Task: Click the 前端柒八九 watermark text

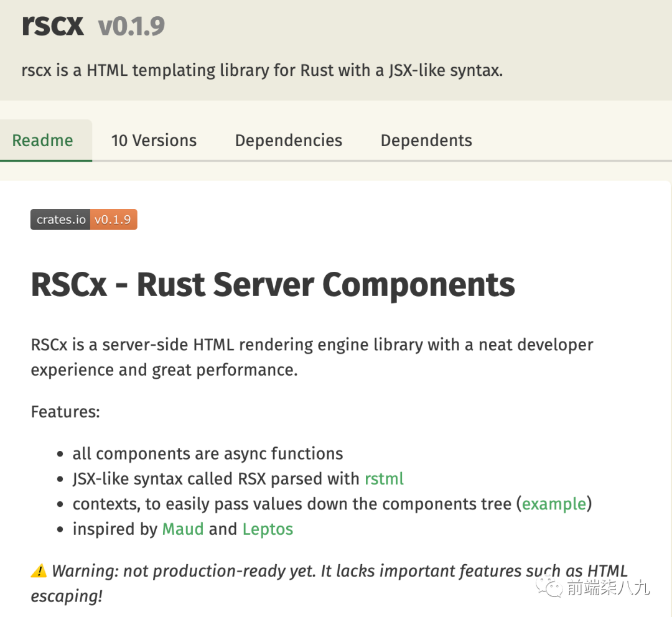Action: coord(609,587)
